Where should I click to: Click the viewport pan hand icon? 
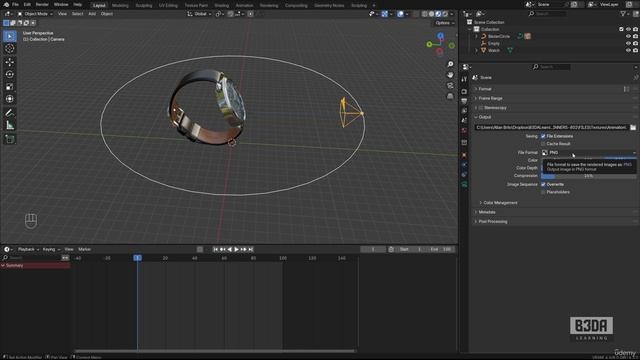point(450,75)
